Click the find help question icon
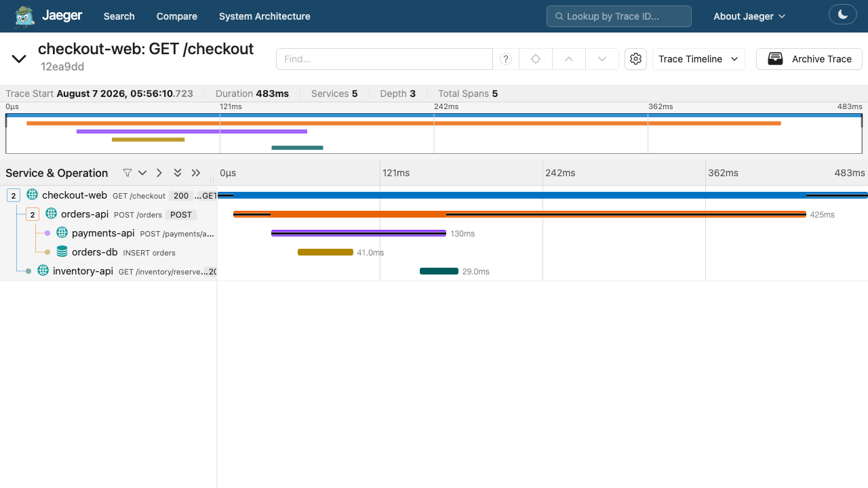 pyautogui.click(x=506, y=59)
